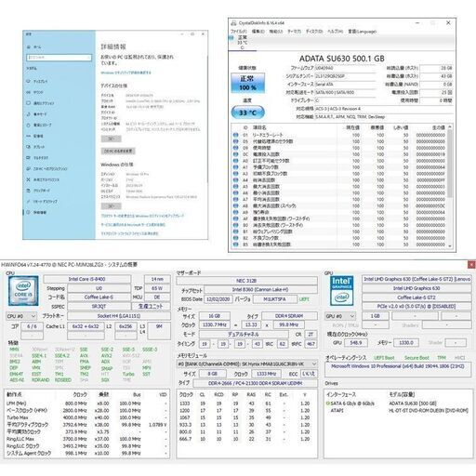Open the GPU #0 selector dropdown in HWiNFO

(x=340, y=316)
